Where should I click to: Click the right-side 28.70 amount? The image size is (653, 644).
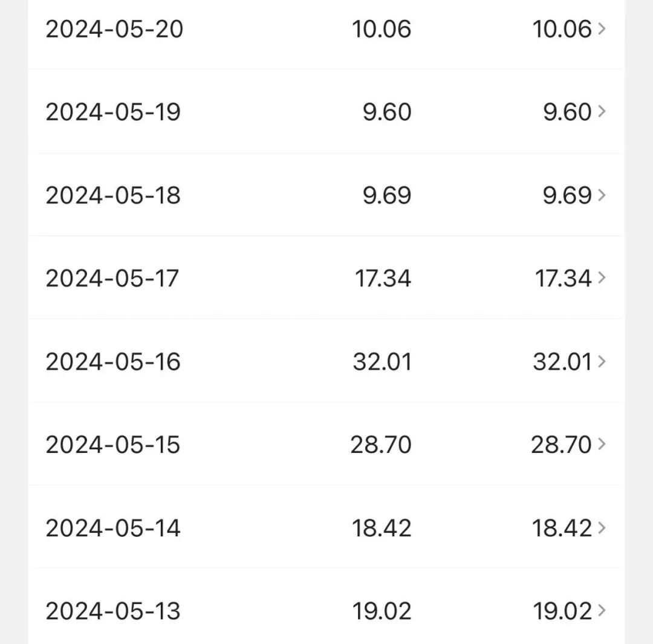pos(561,444)
